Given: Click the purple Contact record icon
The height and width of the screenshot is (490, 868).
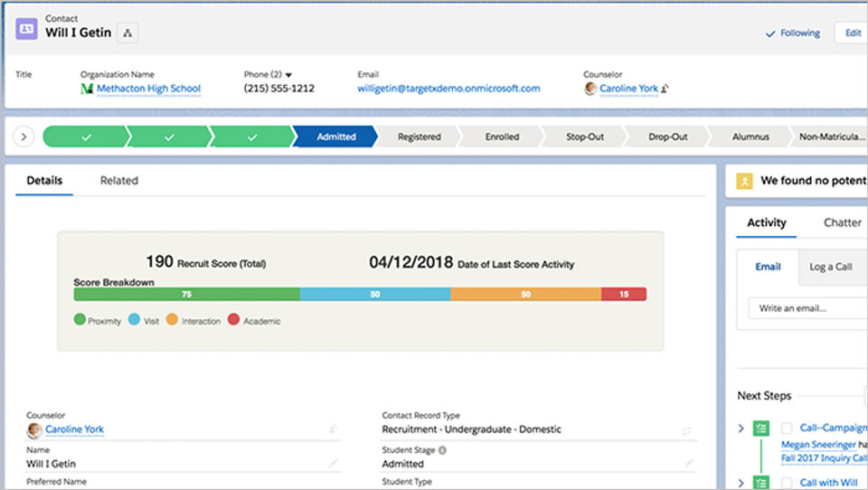Looking at the screenshot, I should tap(26, 29).
